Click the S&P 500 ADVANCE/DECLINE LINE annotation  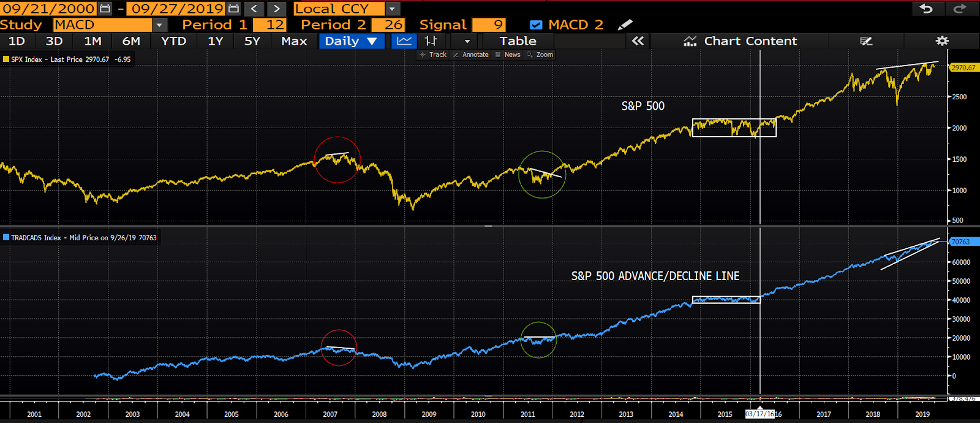click(x=655, y=276)
